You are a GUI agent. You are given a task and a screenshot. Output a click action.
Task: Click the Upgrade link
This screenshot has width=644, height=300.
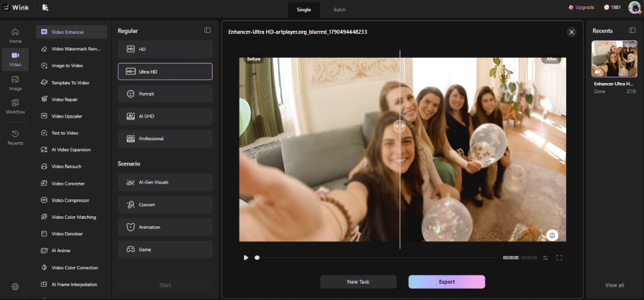point(581,8)
